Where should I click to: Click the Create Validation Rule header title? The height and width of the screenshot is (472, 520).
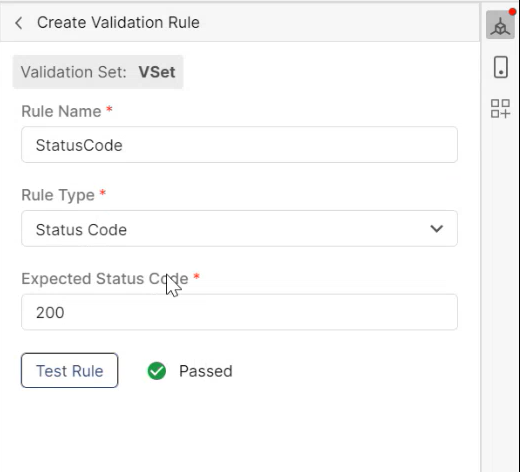pyautogui.click(x=118, y=23)
